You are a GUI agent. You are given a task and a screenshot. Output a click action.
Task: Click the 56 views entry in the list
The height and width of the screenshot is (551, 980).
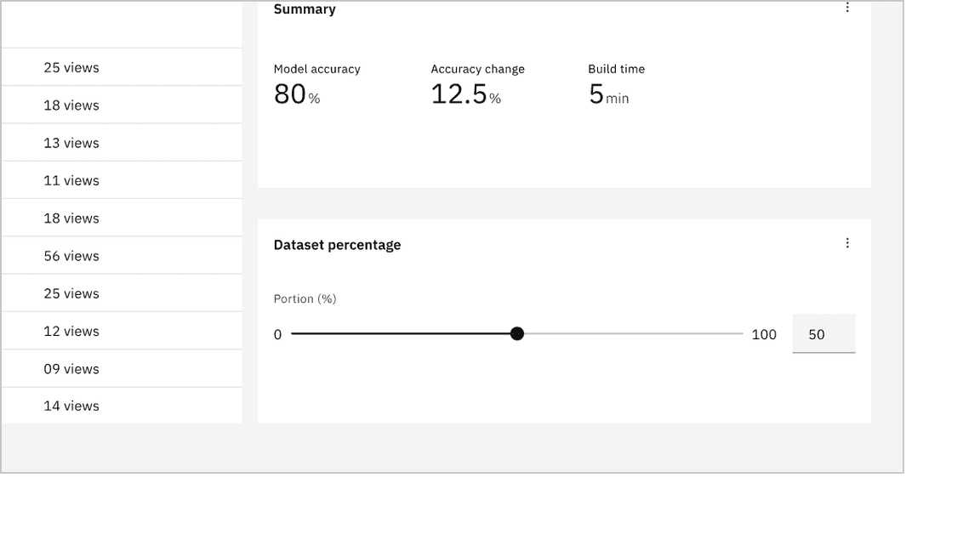pos(71,255)
